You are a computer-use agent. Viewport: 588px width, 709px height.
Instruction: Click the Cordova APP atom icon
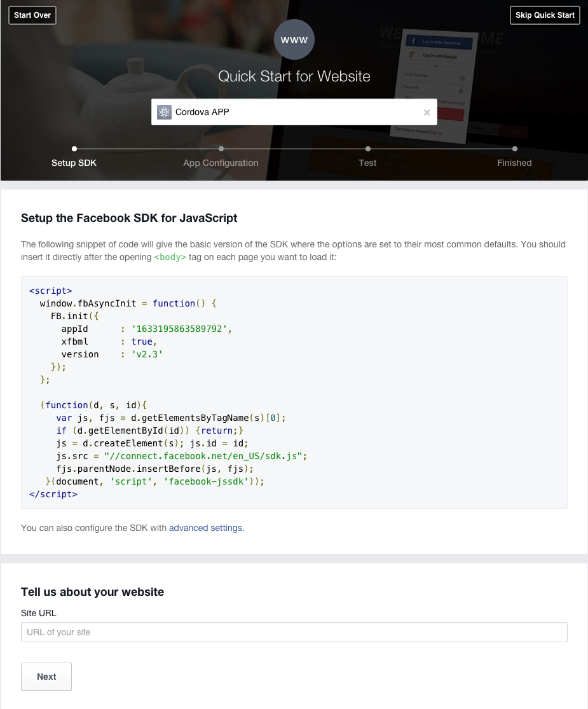coord(164,112)
